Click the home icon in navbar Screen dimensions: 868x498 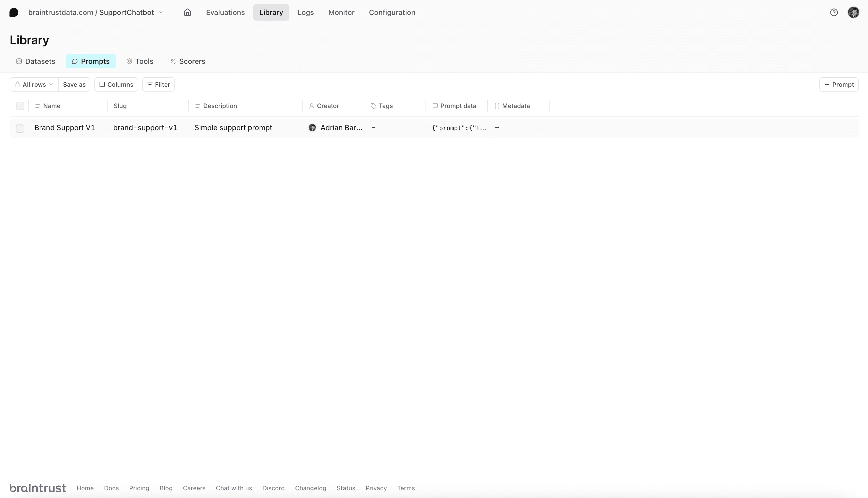point(188,12)
